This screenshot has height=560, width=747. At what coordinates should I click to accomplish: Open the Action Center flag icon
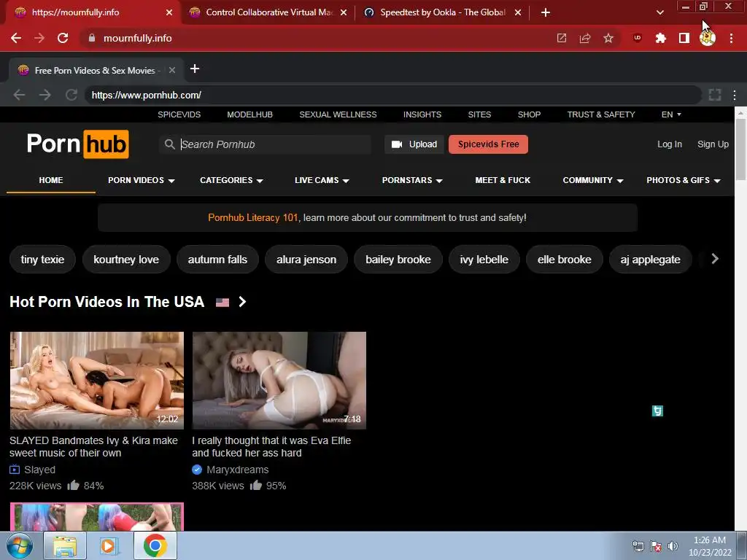656,546
